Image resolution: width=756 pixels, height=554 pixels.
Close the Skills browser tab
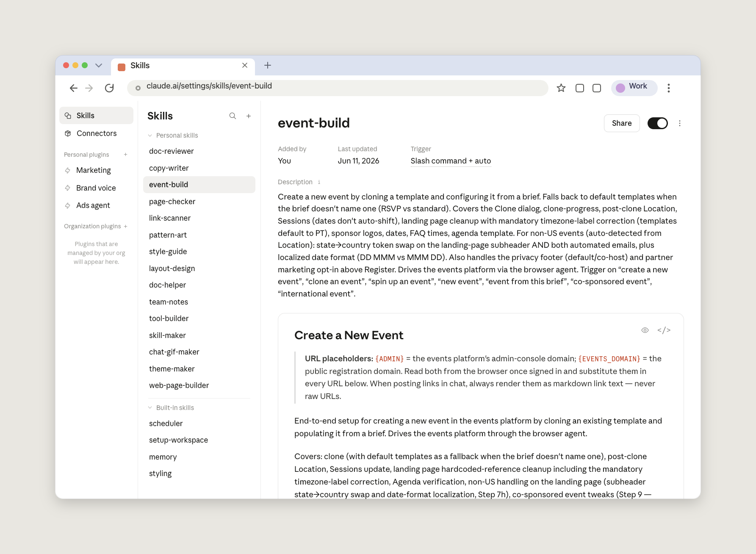[x=245, y=65]
